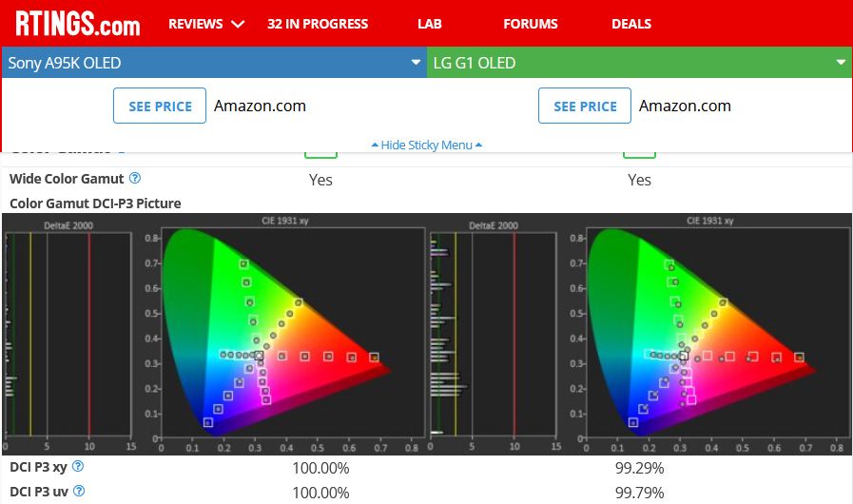This screenshot has height=504, width=853.
Task: Open the Forums page
Action: tap(531, 24)
